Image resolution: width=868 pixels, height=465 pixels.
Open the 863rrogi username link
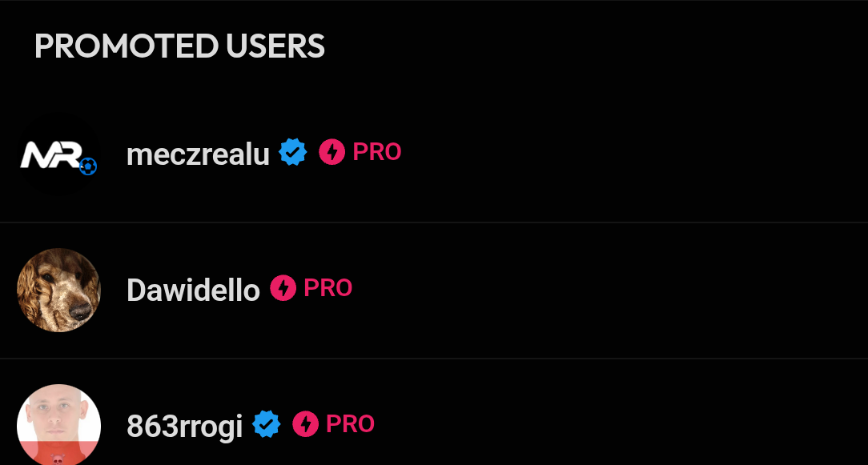pos(184,426)
